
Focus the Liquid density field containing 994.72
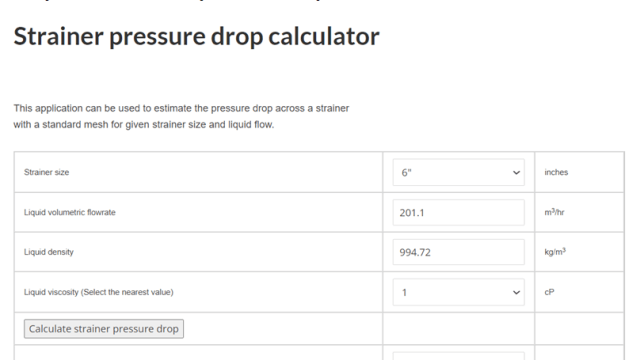[458, 252]
